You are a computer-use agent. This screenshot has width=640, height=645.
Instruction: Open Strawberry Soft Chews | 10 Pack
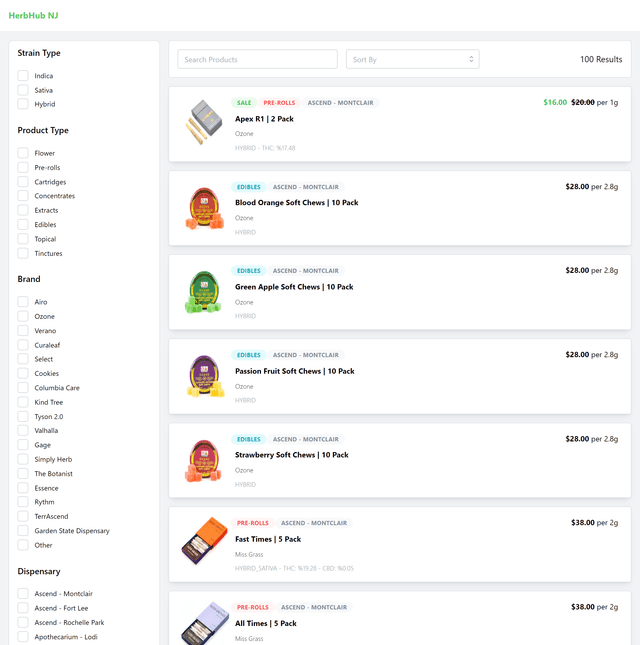pyautogui.click(x=292, y=455)
